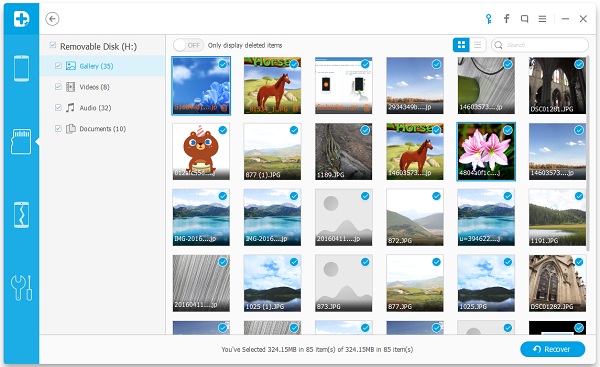Screen dimensions: 600x367
Task: Open the DSC01282.JPG cathedral thumbnail
Action: point(557,283)
